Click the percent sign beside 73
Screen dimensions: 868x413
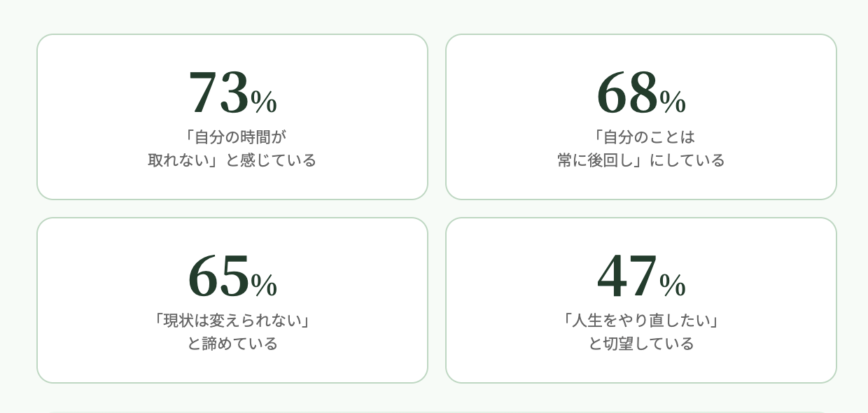click(264, 102)
